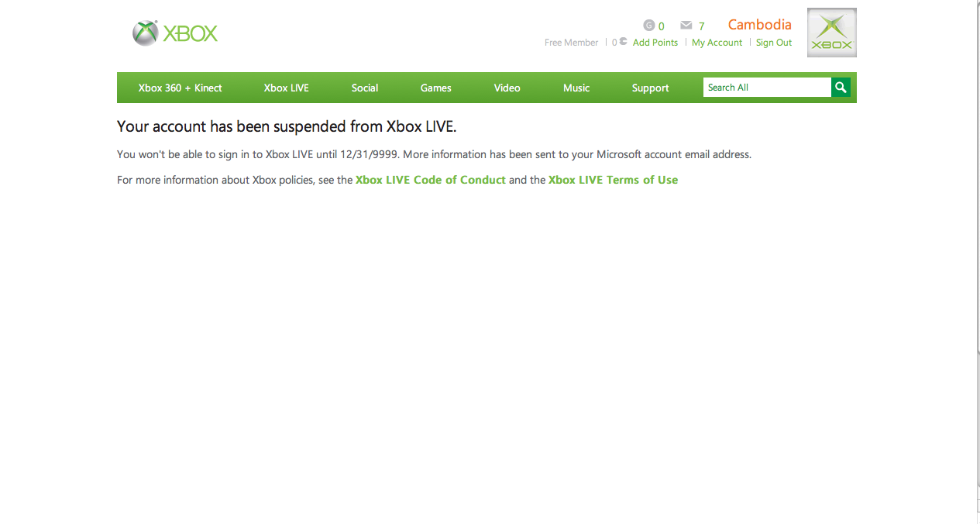Open the Video menu
980x524 pixels.
[507, 88]
